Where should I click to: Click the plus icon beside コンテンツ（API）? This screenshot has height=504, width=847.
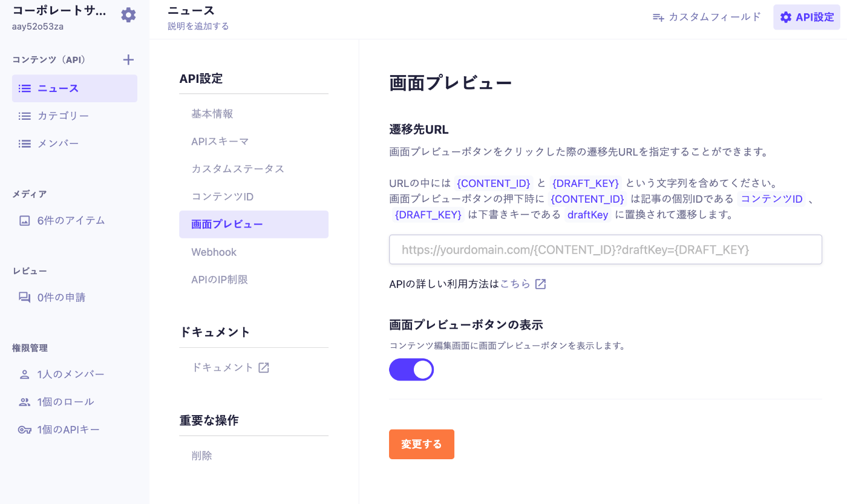click(x=128, y=59)
